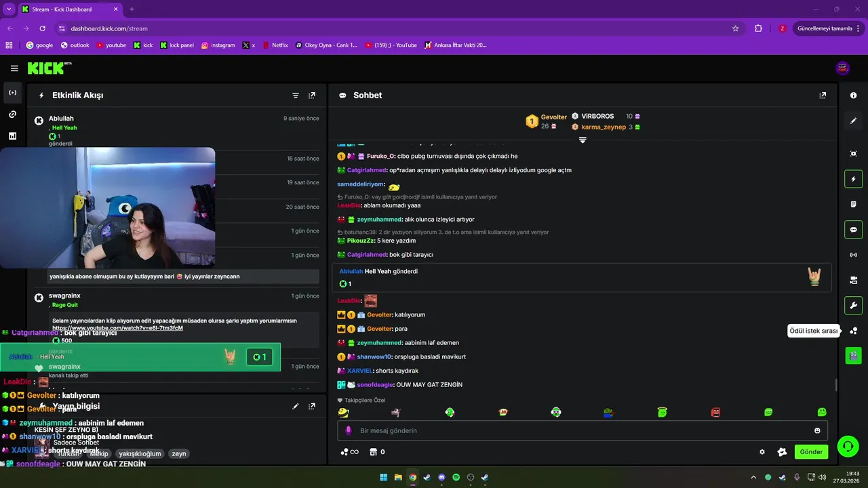Pop out the Yayın bilgisi panel

click(312, 406)
